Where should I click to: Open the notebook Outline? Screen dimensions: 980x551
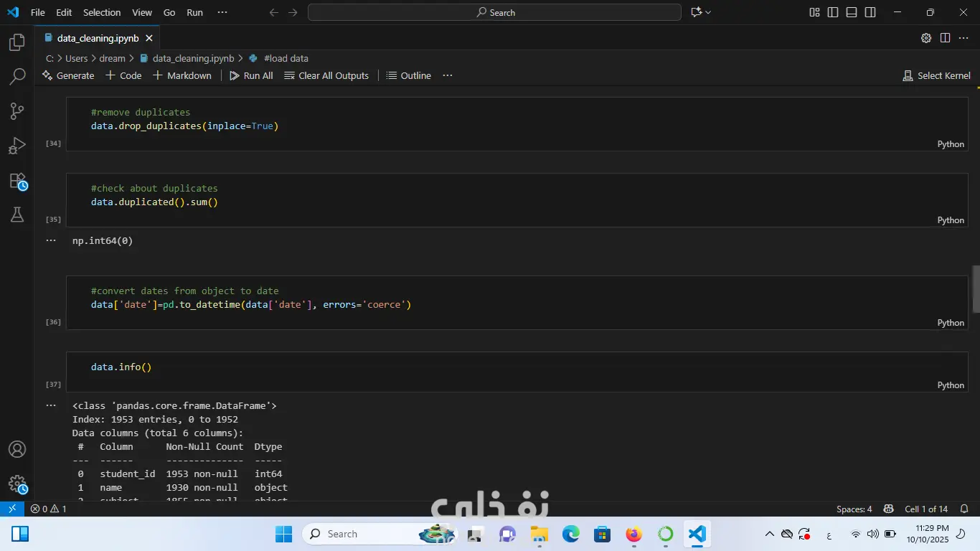click(409, 75)
